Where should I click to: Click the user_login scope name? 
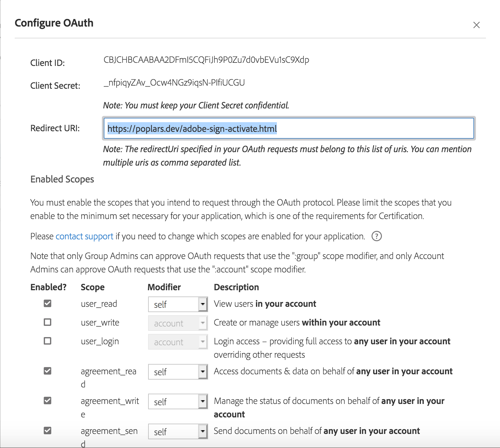click(100, 341)
